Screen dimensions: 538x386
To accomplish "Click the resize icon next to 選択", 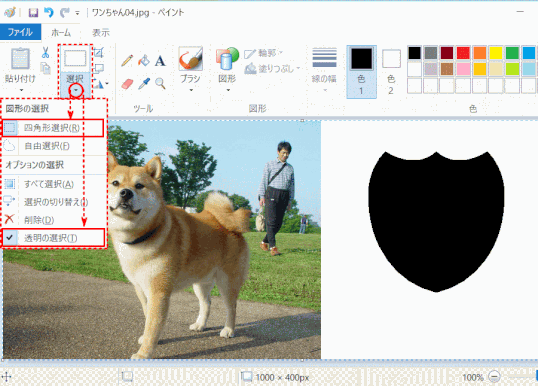I will point(99,68).
